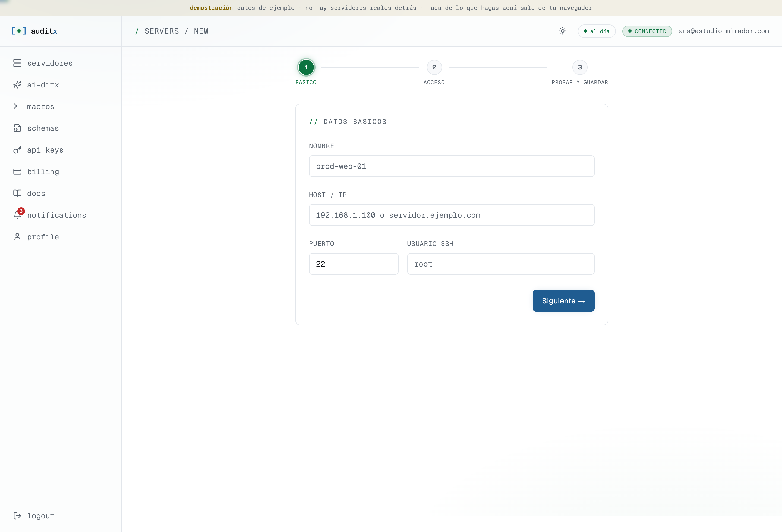
Task: Focus the Usuario SSH input field
Action: [x=501, y=264]
